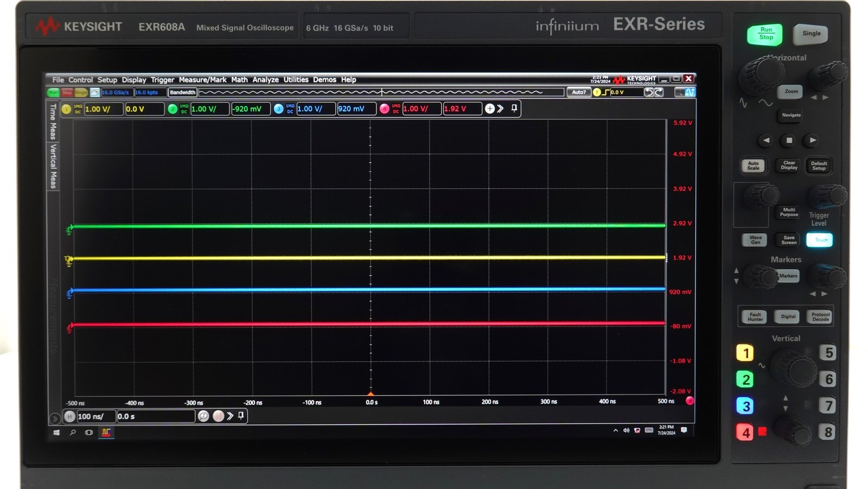Open the Vertical Meas side tab
868x489 pixels.
click(x=53, y=166)
